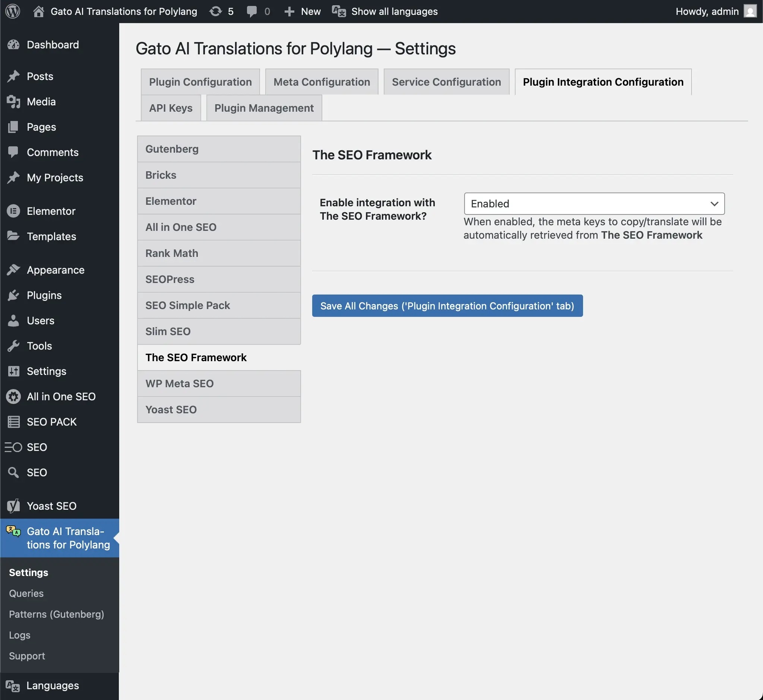The image size is (763, 700).
Task: Open the WordPress logo menu
Action: [x=13, y=12]
